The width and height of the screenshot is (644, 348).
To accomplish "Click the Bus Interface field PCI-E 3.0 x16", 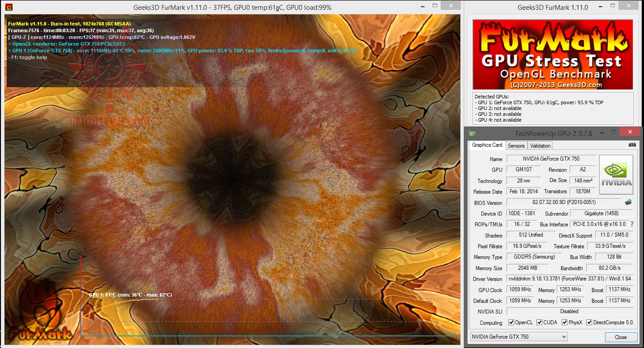I will click(599, 224).
